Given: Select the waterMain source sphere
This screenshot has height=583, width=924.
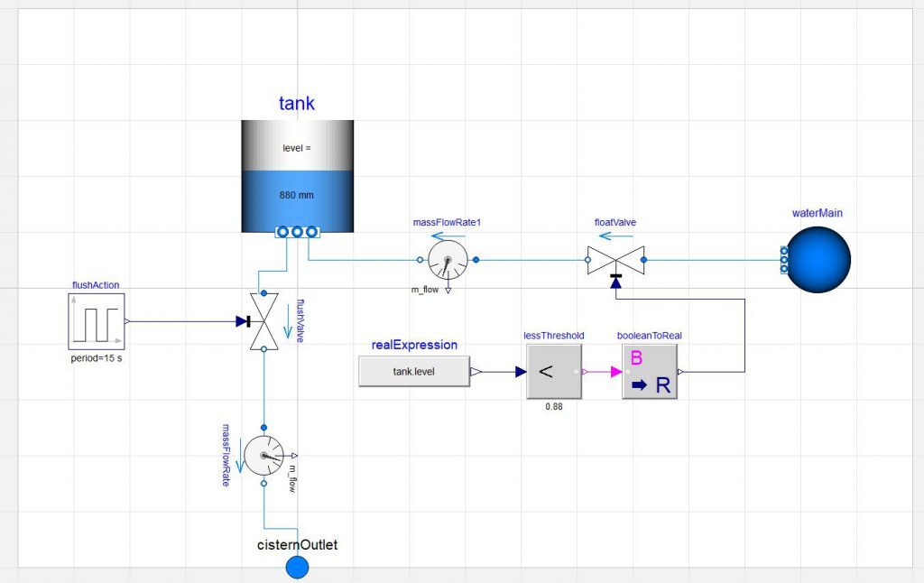Looking at the screenshot, I should click(818, 260).
